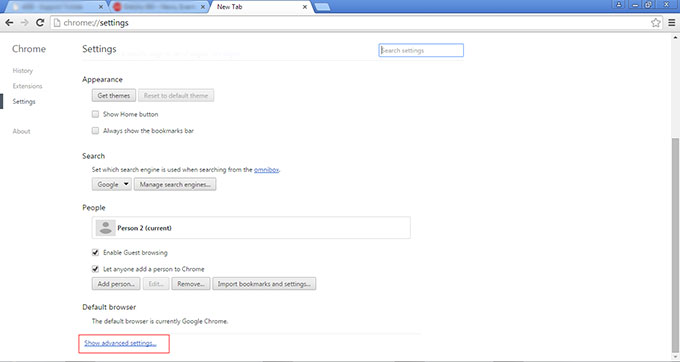Image resolution: width=680 pixels, height=362 pixels.
Task: Click the vertical scrollbar thumb
Action: [x=675, y=245]
